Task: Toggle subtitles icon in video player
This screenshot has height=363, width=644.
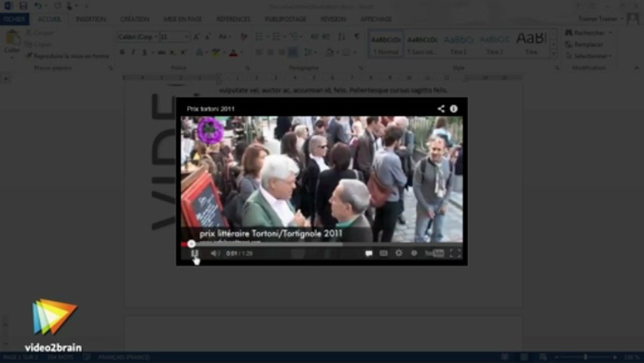Action: (x=384, y=253)
